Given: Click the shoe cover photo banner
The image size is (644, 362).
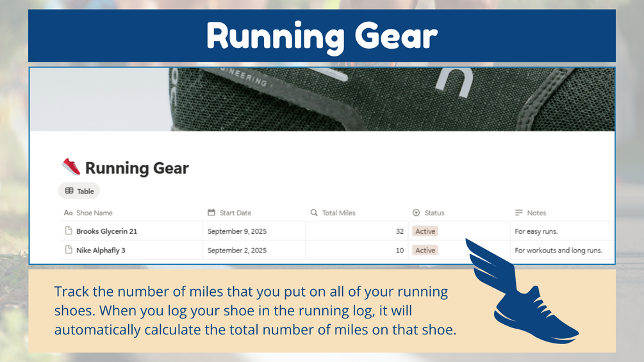Looking at the screenshot, I should click(322, 99).
